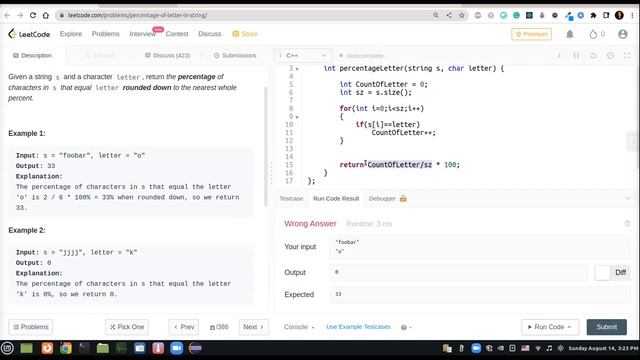Open the notifications bell
Image resolution: width=640 pixels, height=360 pixels.
coord(570,34)
